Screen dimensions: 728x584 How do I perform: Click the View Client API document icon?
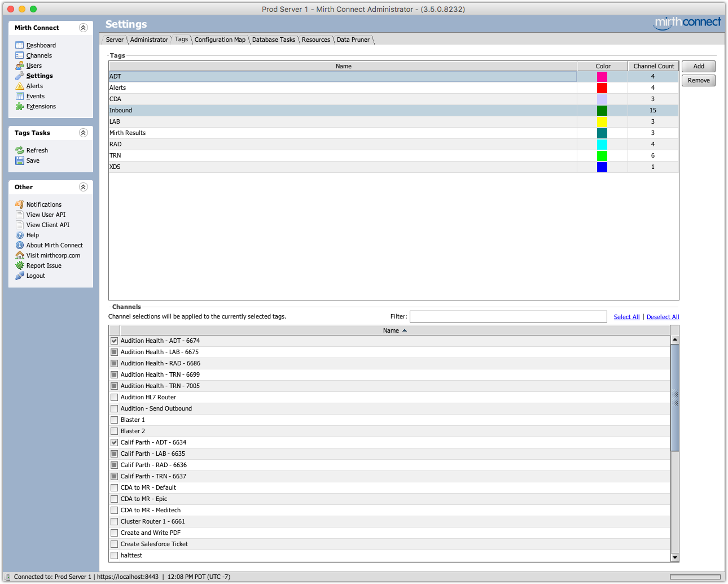[x=20, y=225]
